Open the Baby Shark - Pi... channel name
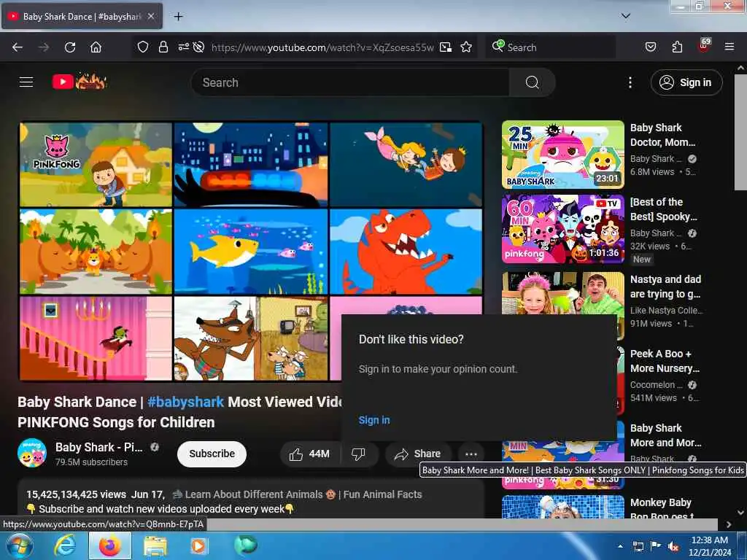 pos(99,447)
